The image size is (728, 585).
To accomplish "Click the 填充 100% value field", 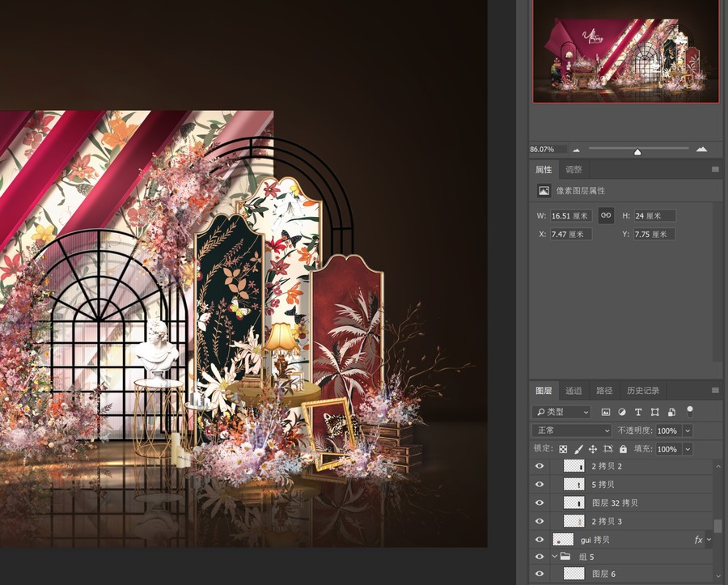I will 667,449.
